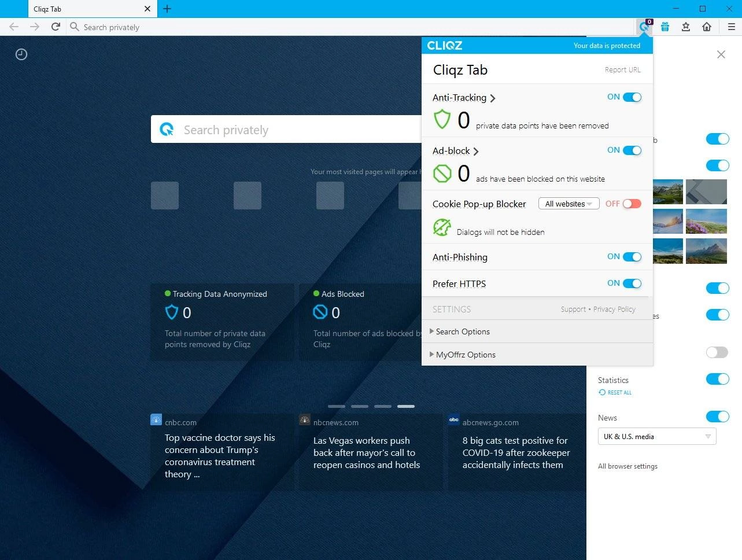The image size is (742, 560).
Task: Toggle the News switch in sidebar
Action: 717,417
